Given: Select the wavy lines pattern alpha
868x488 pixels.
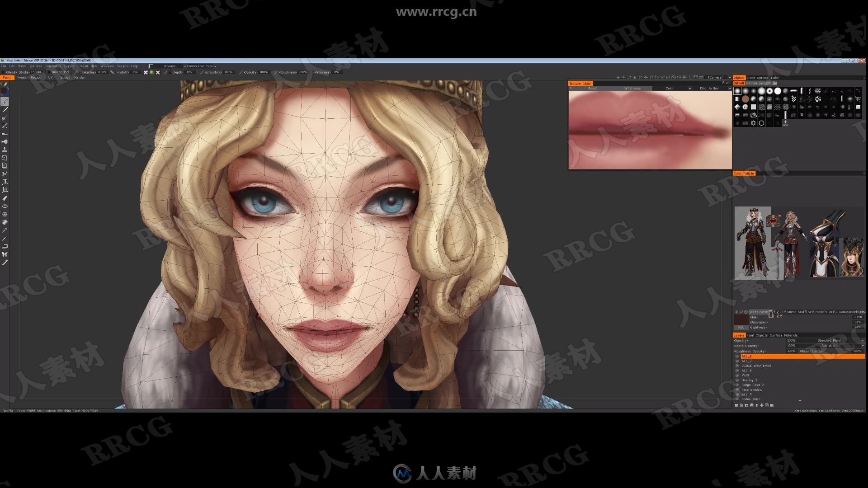Looking at the screenshot, I should coord(778,107).
